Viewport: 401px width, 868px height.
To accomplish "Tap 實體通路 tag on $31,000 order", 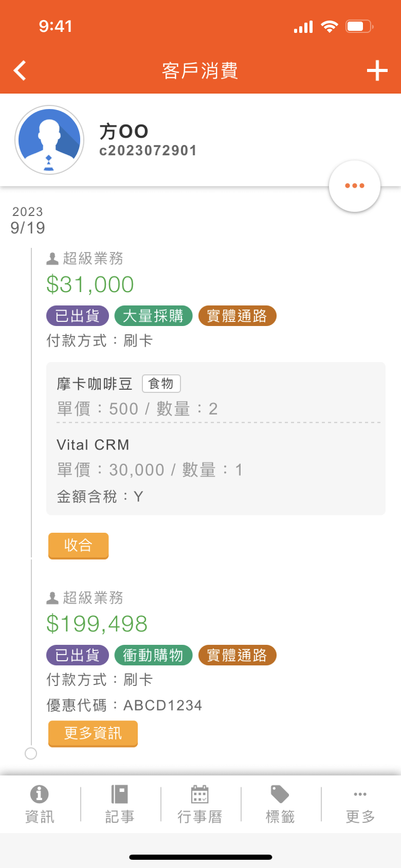I will coord(237,316).
